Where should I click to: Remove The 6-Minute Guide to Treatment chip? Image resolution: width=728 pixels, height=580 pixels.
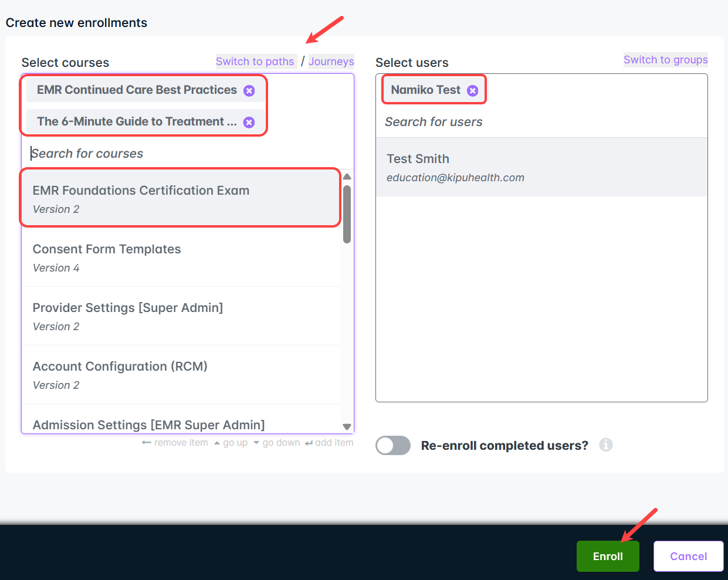coord(249,123)
